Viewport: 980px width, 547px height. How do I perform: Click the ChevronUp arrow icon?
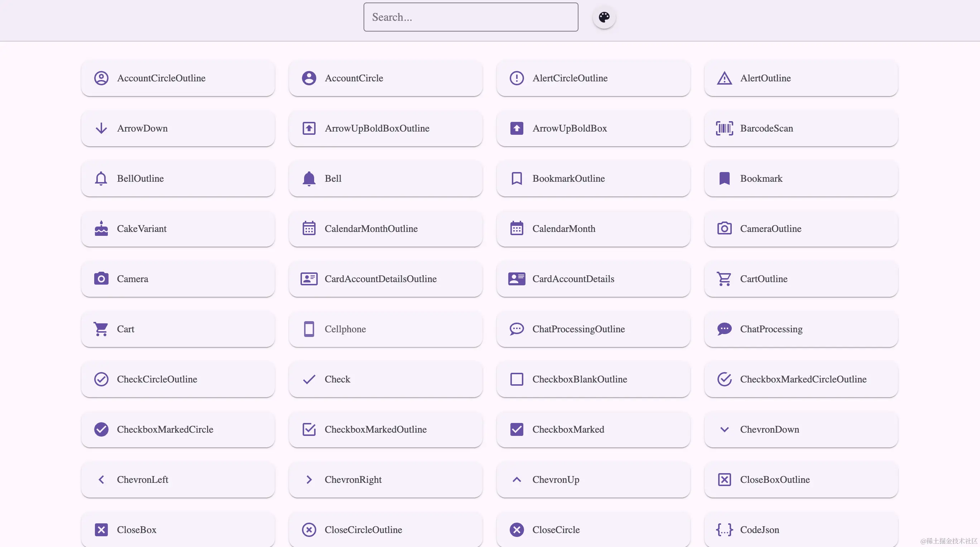pyautogui.click(x=516, y=480)
